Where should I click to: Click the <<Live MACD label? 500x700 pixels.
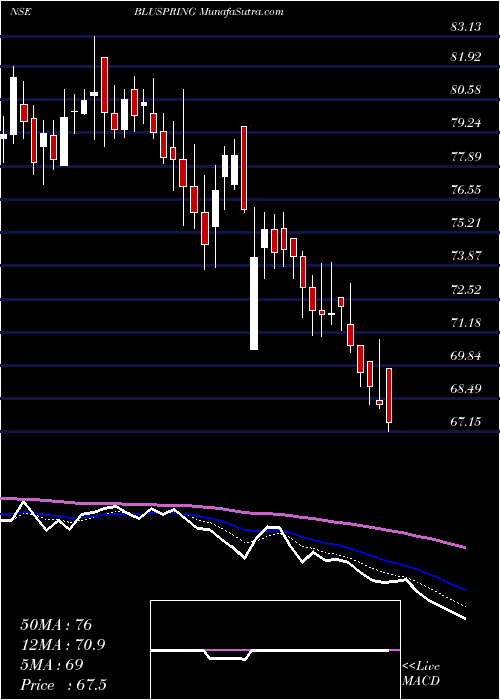click(421, 674)
